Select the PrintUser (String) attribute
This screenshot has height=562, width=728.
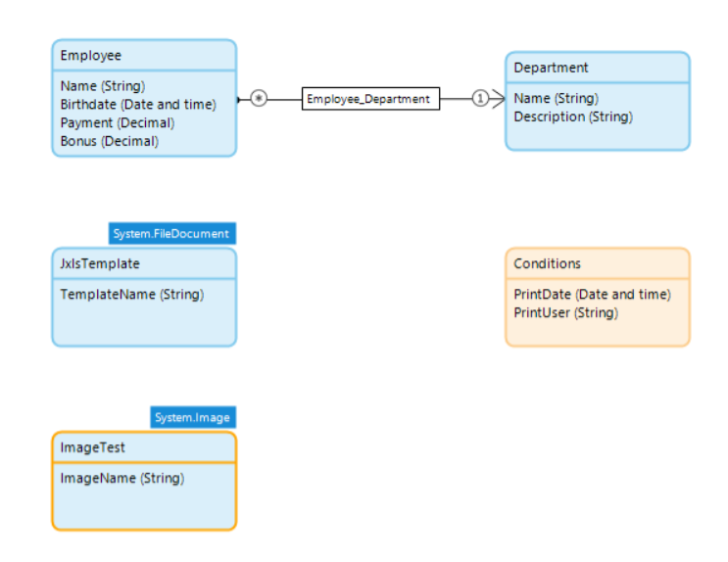[566, 312]
